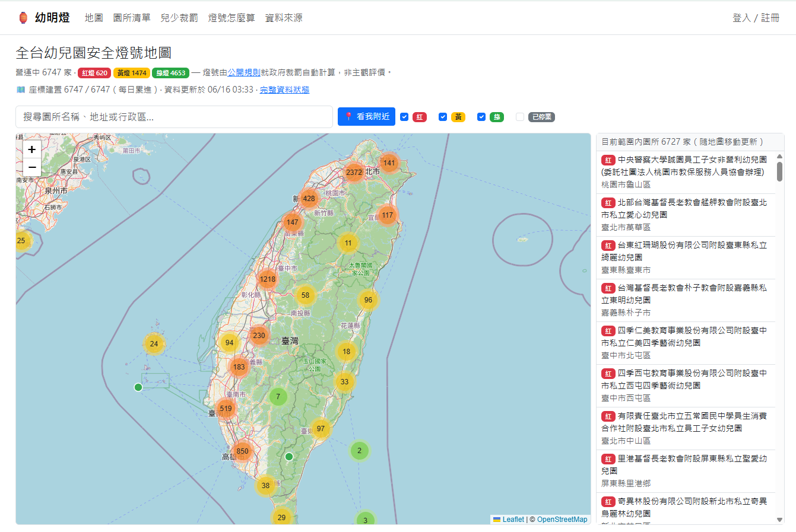Screen dimensions: 796x532
Task: Zoom out the map with minus button
Action: [x=32, y=167]
